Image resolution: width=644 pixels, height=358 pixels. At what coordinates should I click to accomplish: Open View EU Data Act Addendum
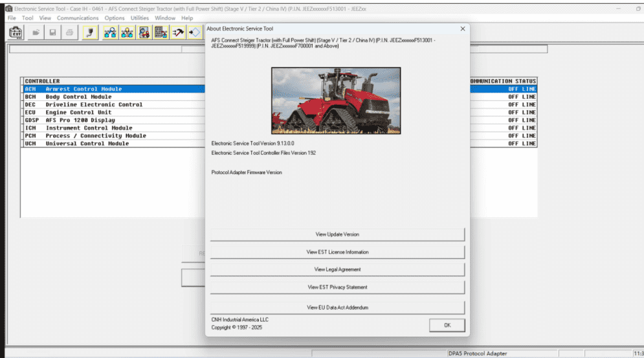(337, 308)
